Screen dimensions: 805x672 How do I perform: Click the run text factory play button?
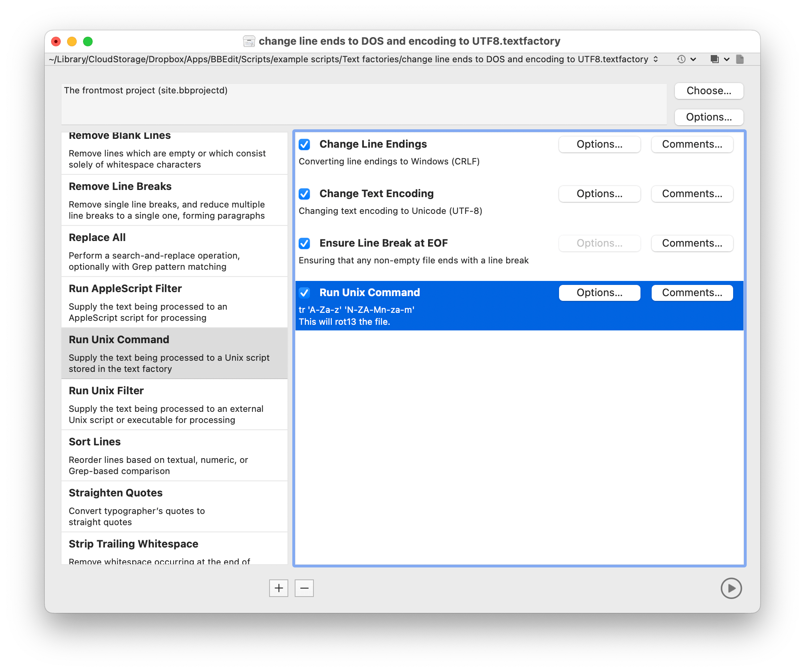point(731,588)
